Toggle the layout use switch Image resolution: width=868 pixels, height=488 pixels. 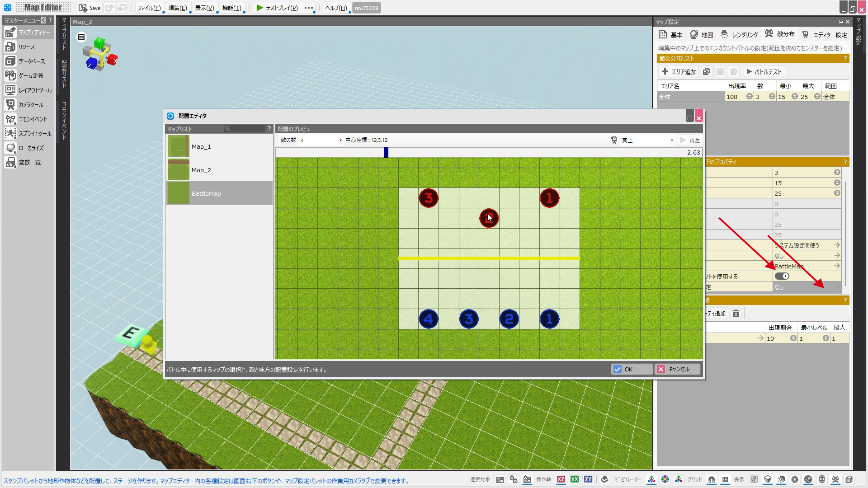pos(782,276)
